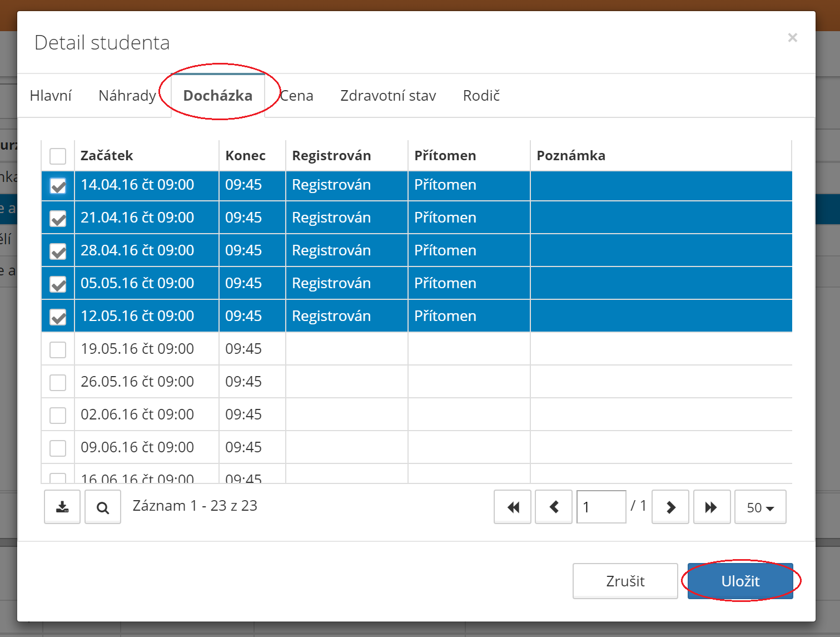Close the Detail studenta dialog
This screenshot has width=840, height=637.
793,37
